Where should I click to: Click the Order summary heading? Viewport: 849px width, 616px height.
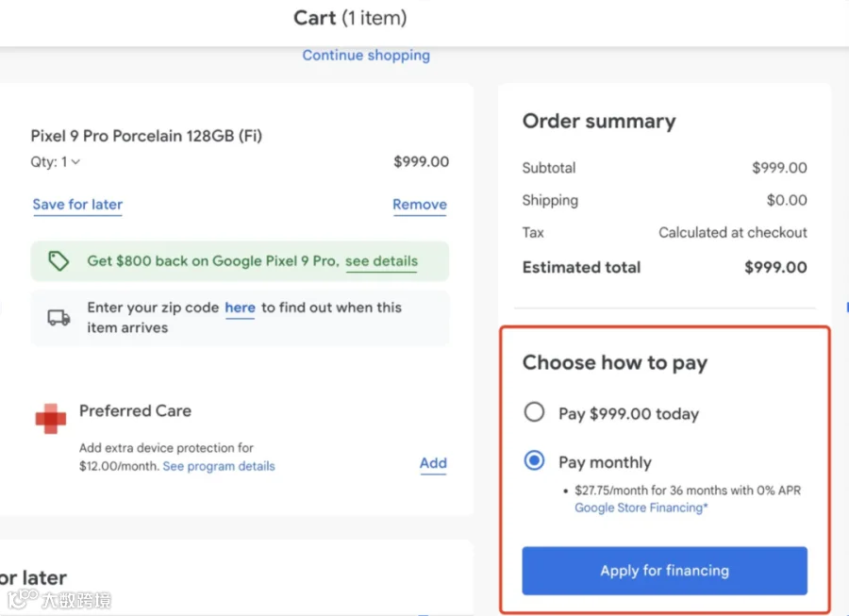pyautogui.click(x=599, y=122)
